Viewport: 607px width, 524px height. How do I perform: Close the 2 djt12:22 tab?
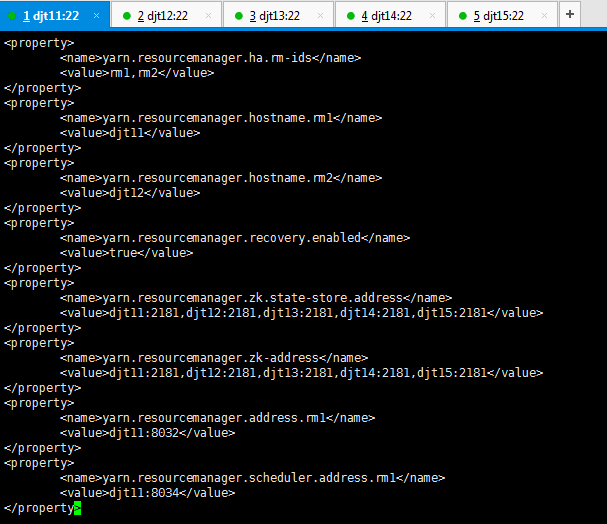208,15
